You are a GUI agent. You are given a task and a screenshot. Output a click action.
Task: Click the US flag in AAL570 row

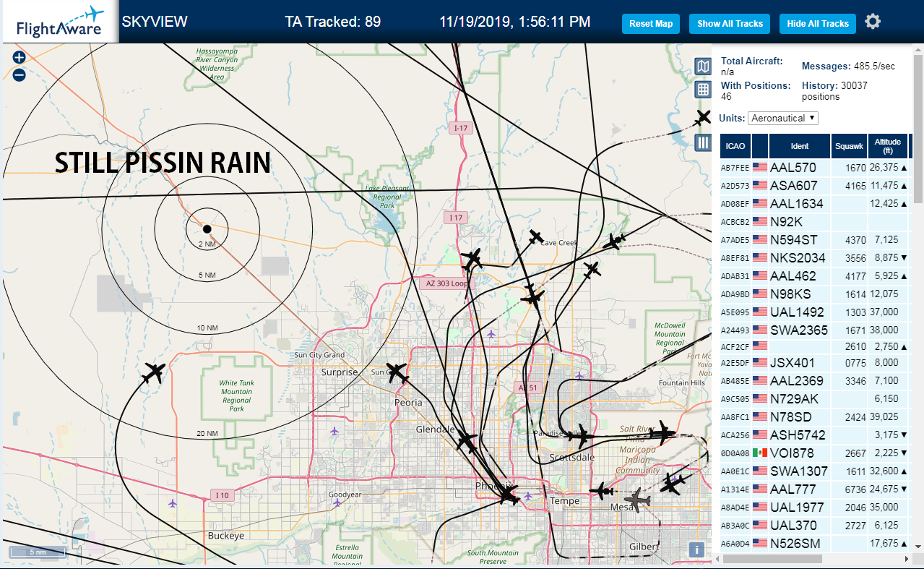(760, 167)
